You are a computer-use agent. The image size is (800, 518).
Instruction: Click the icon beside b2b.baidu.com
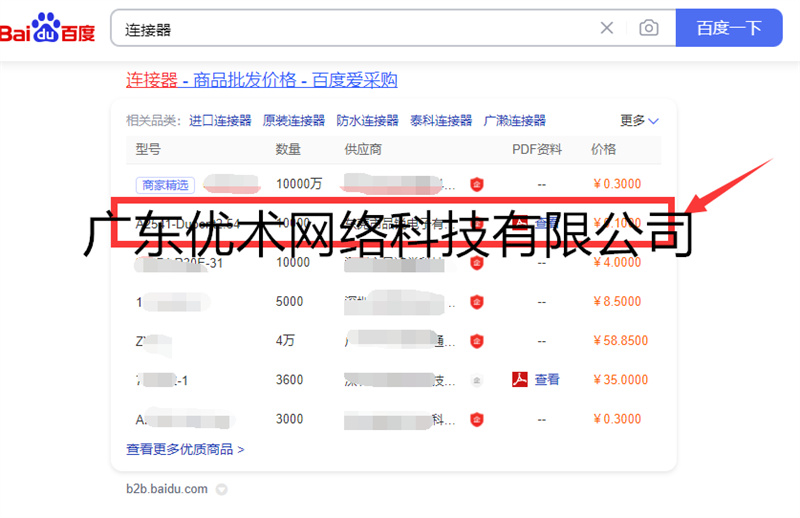pos(221,489)
